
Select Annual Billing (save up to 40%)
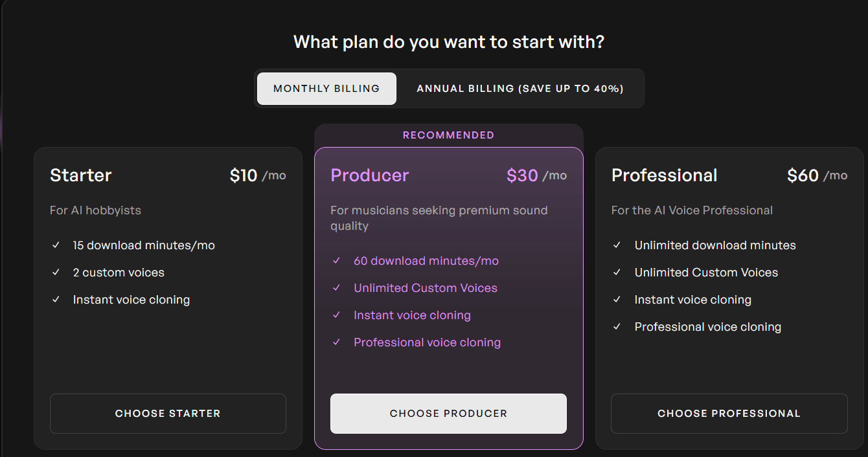pyautogui.click(x=520, y=89)
